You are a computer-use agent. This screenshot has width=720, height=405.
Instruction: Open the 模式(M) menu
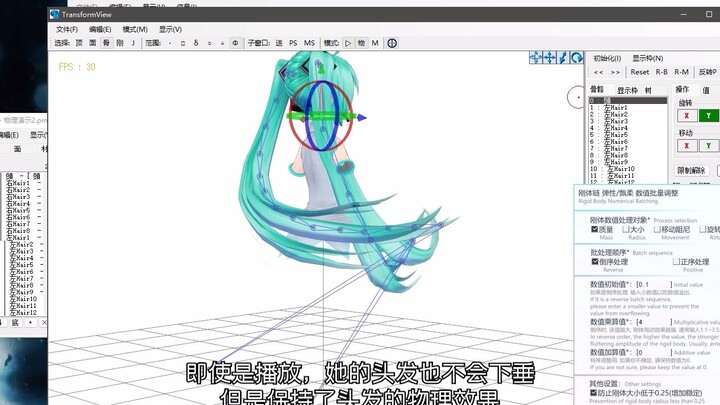[x=135, y=29]
